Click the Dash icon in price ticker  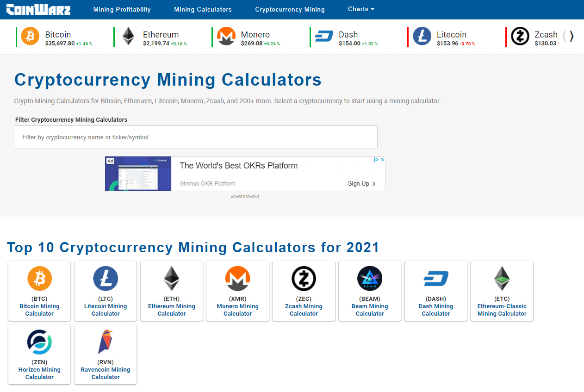(x=324, y=36)
